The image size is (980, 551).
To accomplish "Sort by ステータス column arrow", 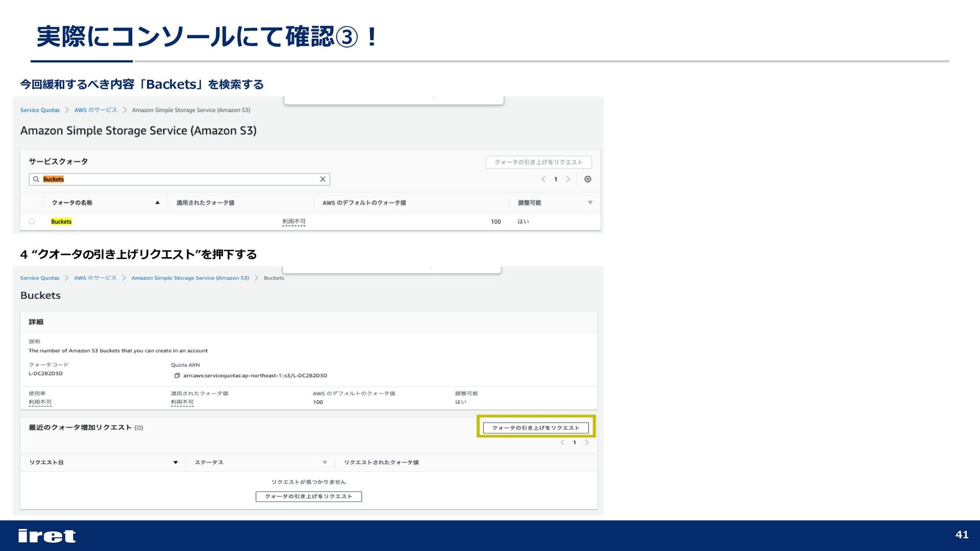I will coord(325,462).
